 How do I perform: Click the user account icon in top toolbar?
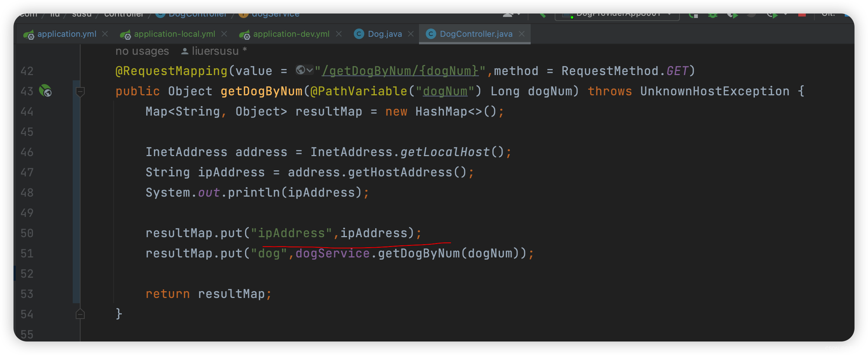[x=508, y=15]
